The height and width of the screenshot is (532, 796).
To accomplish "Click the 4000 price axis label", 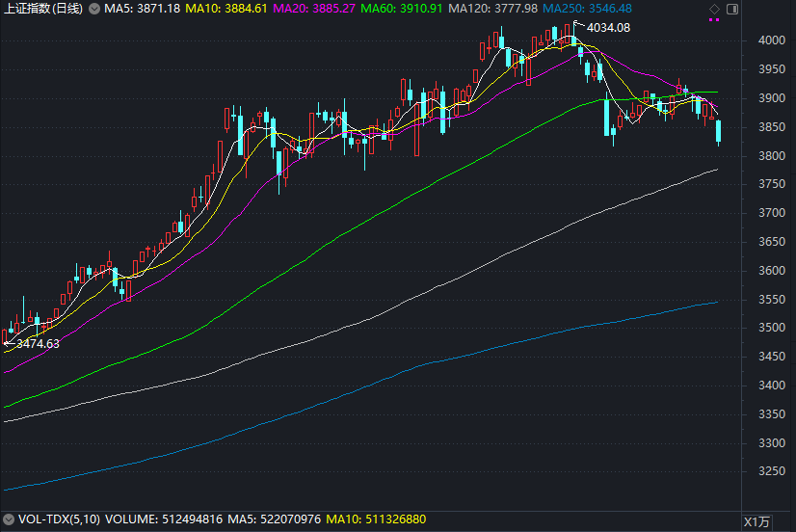I will tap(769, 40).
